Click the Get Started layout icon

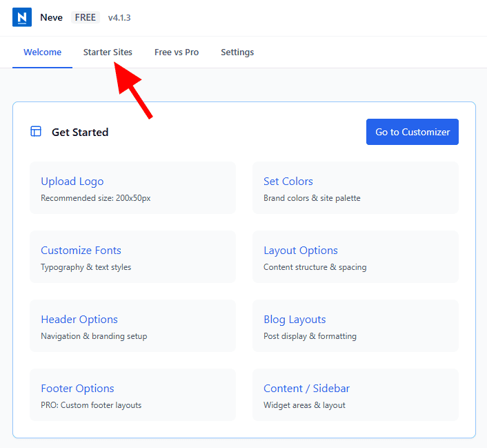(x=36, y=132)
